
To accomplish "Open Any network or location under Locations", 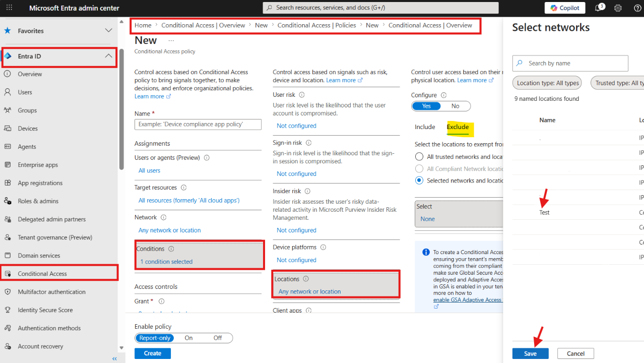I will [x=309, y=291].
